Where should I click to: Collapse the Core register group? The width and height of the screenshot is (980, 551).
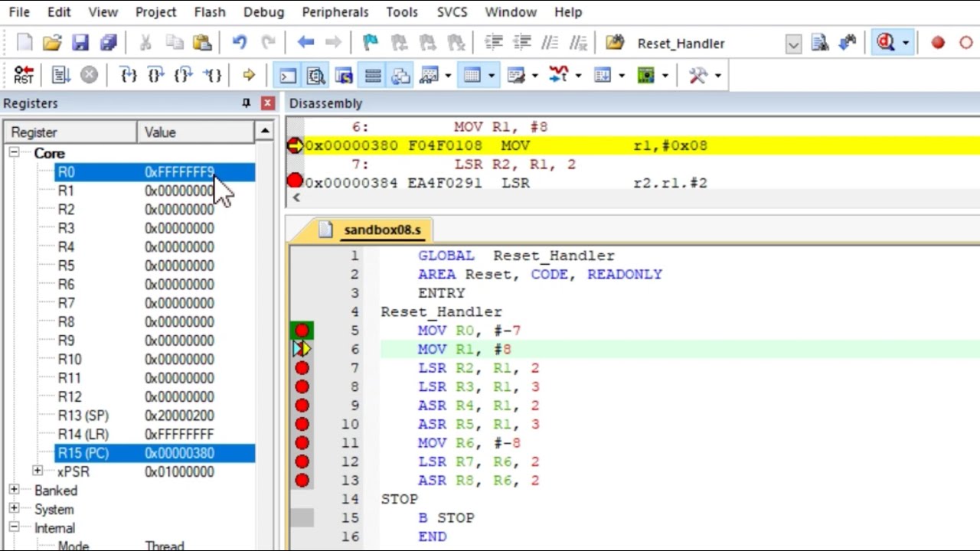(14, 153)
